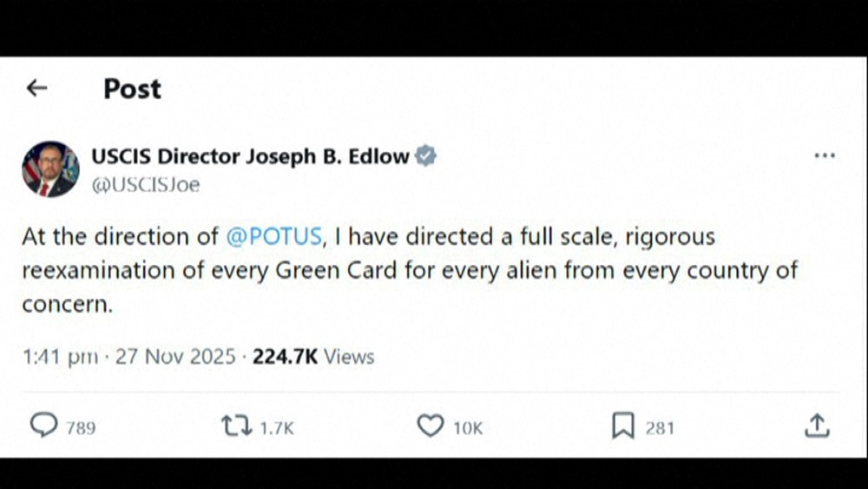The image size is (868, 489).
Task: Click the Post page heading
Action: coord(132,89)
